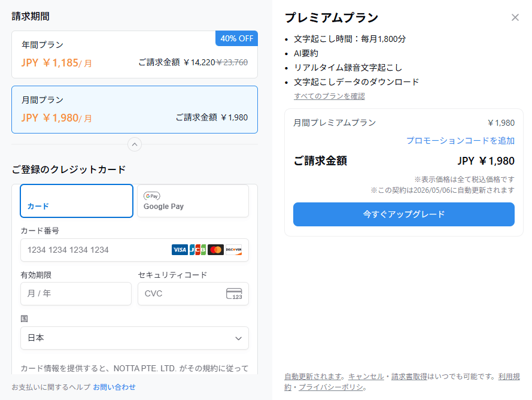The image size is (532, 400).
Task: Click the Mastercard icon in card field
Action: point(215,250)
